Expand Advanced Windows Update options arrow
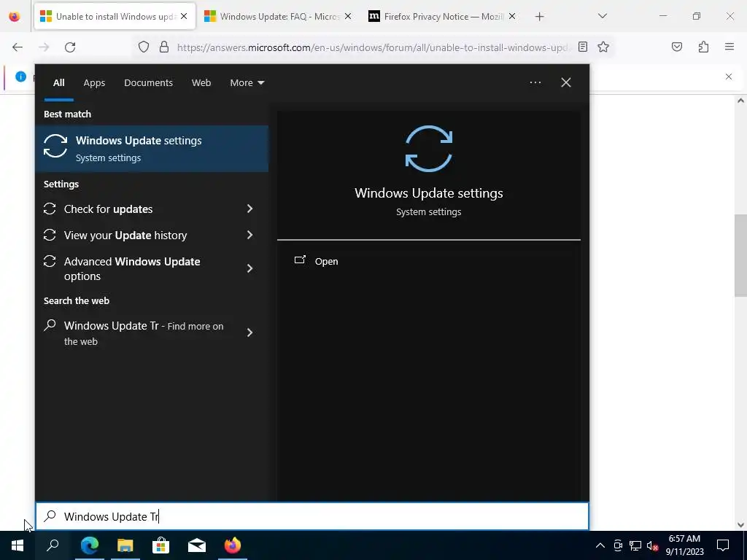 [x=249, y=268]
